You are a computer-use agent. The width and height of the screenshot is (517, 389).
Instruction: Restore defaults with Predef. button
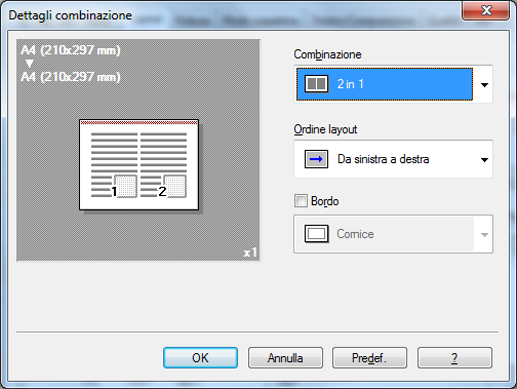pos(369,358)
